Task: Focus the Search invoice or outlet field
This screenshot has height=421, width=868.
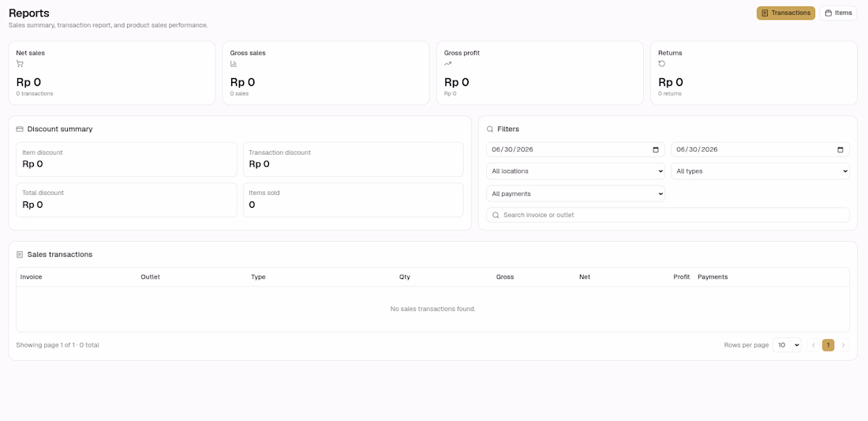Action: click(668, 215)
